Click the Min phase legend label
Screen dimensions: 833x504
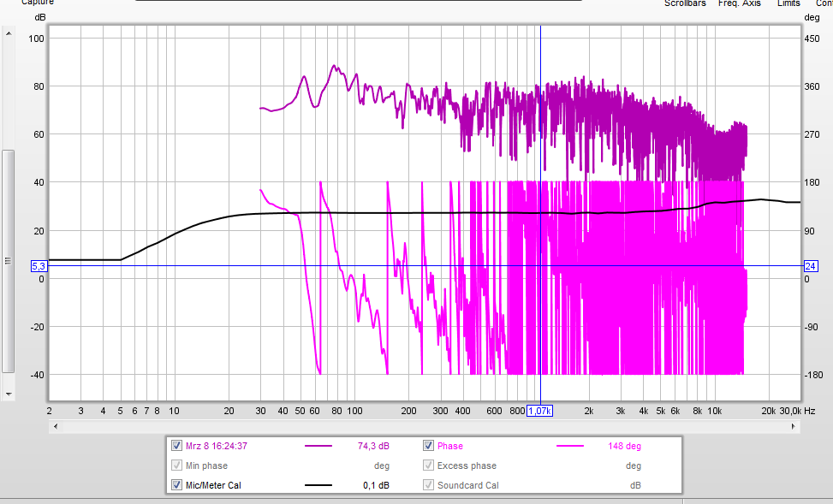(x=206, y=465)
